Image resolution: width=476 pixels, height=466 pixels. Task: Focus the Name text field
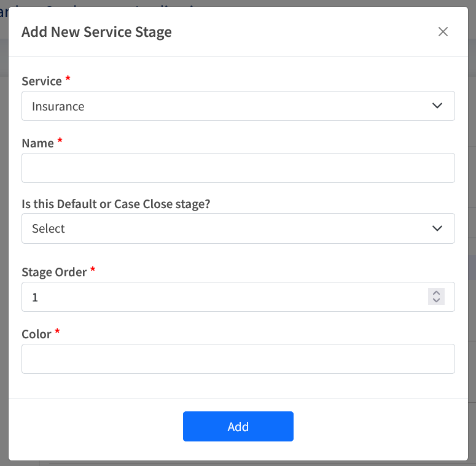[238, 168]
